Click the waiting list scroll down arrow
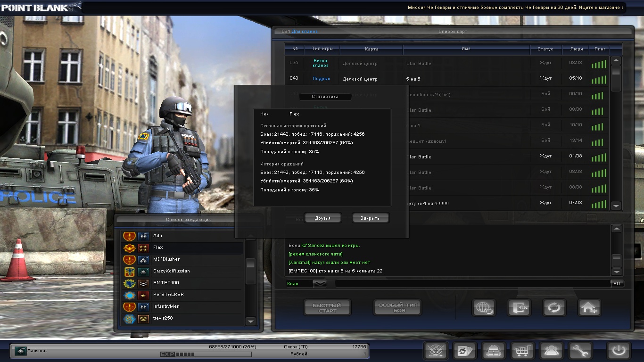Image resolution: width=644 pixels, height=362 pixels. [251, 321]
